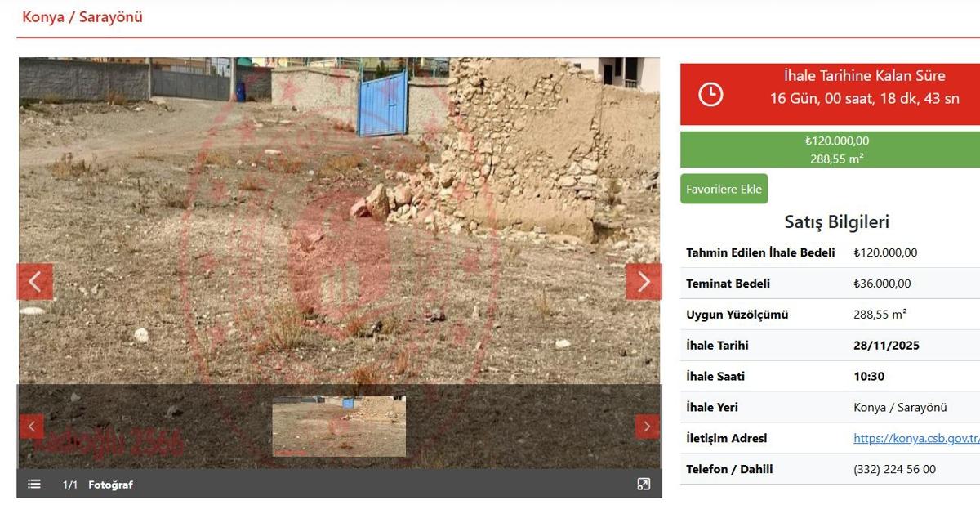Select the İhale Saati 10:30 value

pyautogui.click(x=869, y=377)
